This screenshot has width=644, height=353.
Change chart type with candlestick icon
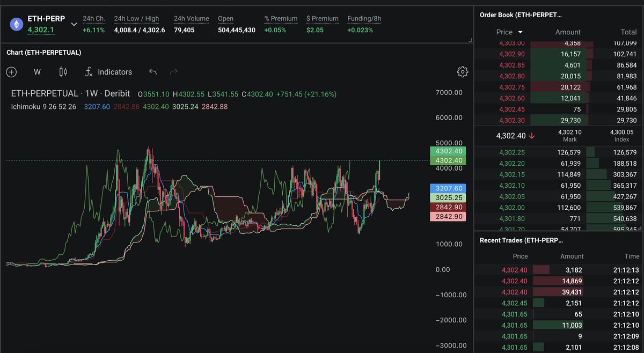pos(63,72)
